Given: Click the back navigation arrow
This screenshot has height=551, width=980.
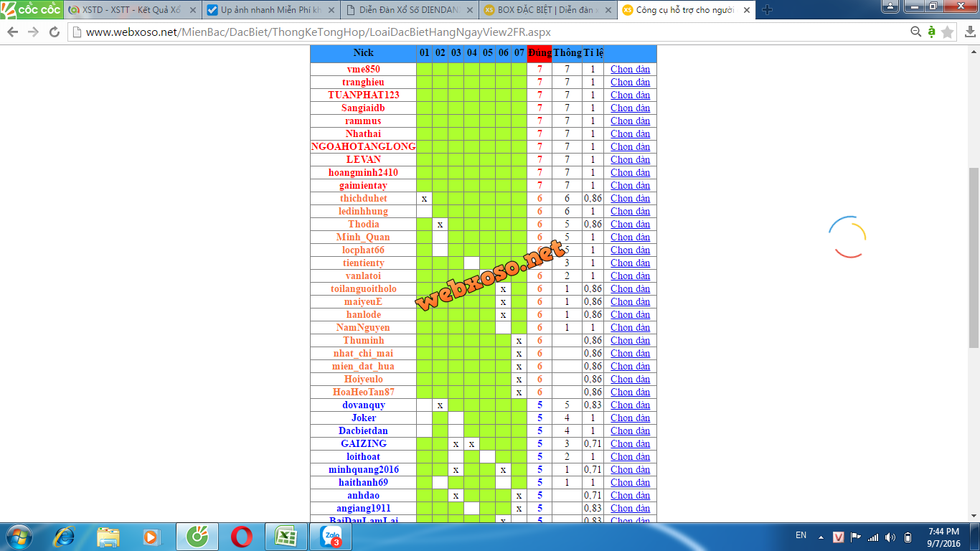Looking at the screenshot, I should (12, 32).
